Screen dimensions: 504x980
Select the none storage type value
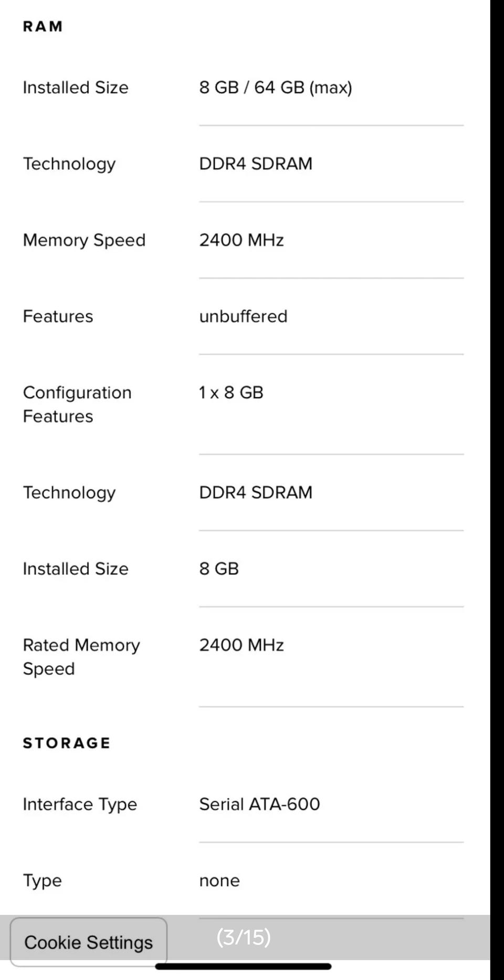(x=219, y=880)
